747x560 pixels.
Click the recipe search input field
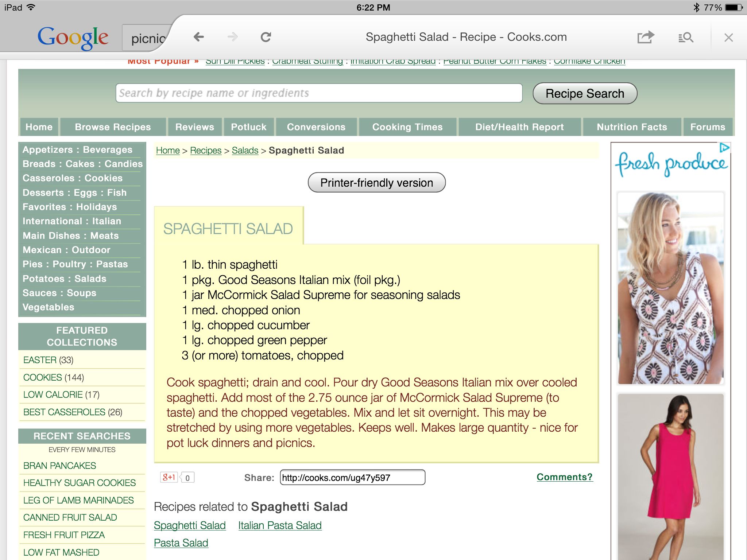pyautogui.click(x=318, y=93)
